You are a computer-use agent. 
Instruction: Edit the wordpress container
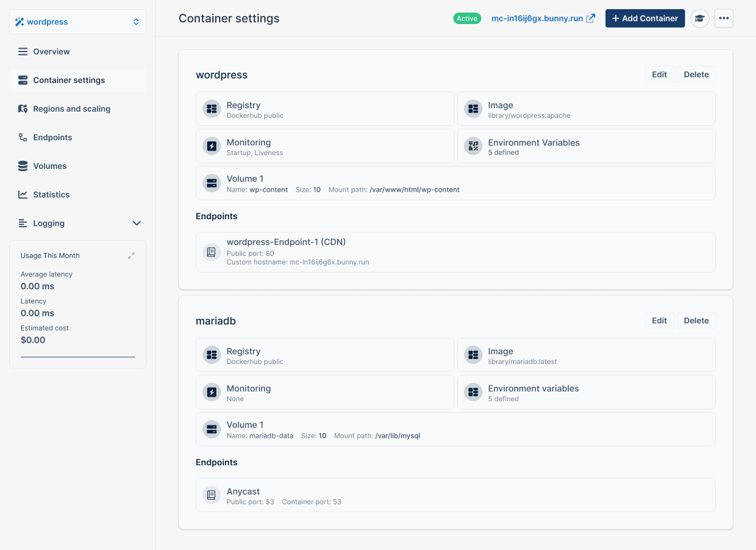click(659, 74)
